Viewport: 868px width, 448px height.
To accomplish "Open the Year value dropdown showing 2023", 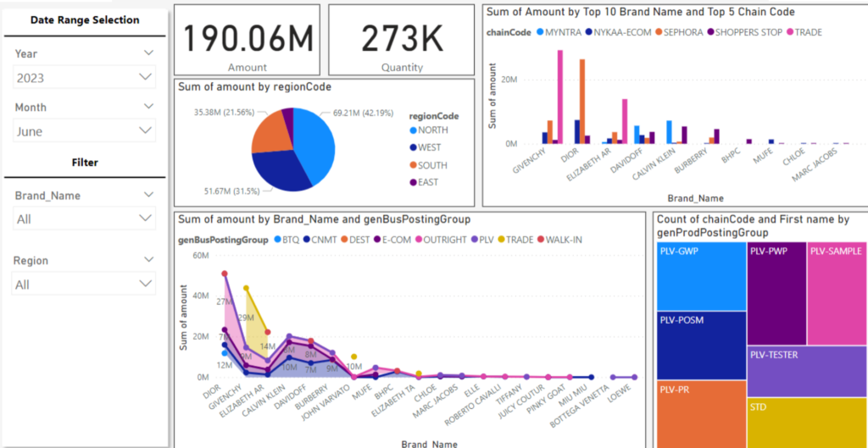I will click(84, 77).
